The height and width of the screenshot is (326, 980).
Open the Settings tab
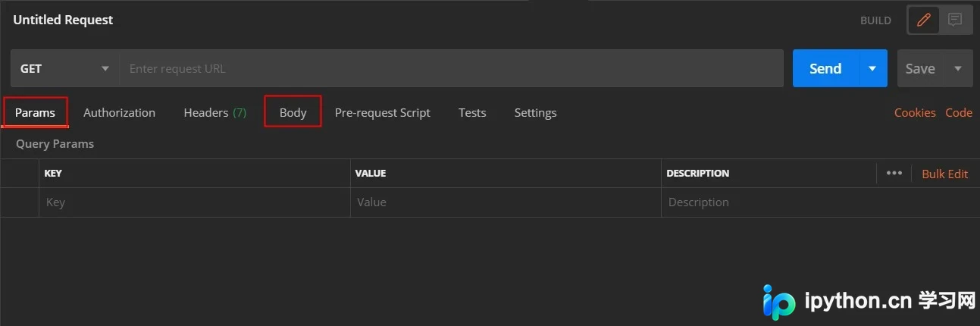535,112
